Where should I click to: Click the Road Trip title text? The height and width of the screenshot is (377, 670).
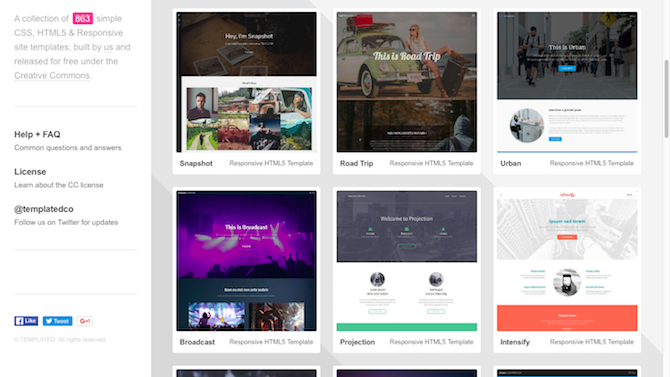point(356,163)
